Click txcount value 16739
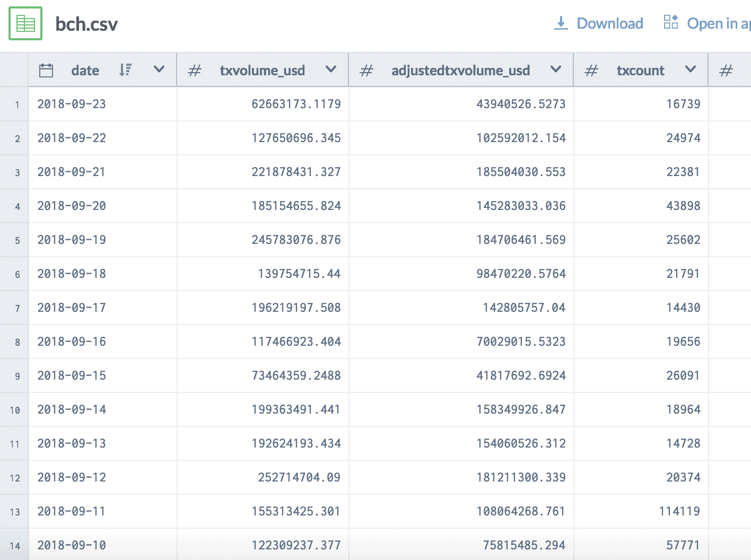The image size is (751, 560). [x=683, y=104]
